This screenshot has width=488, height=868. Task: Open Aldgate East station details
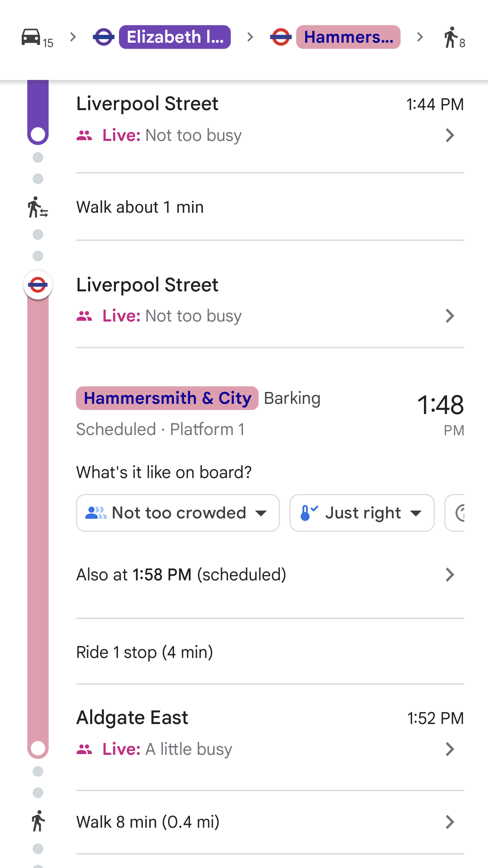449,749
